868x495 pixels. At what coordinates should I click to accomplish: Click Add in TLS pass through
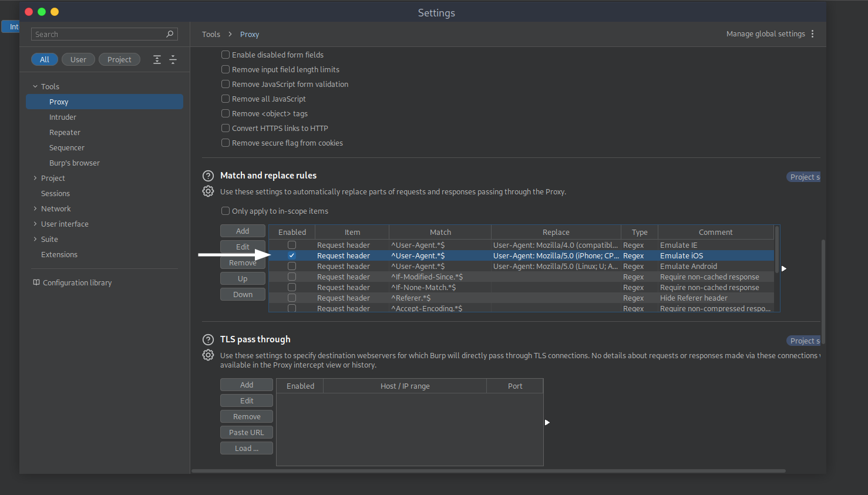coord(247,385)
